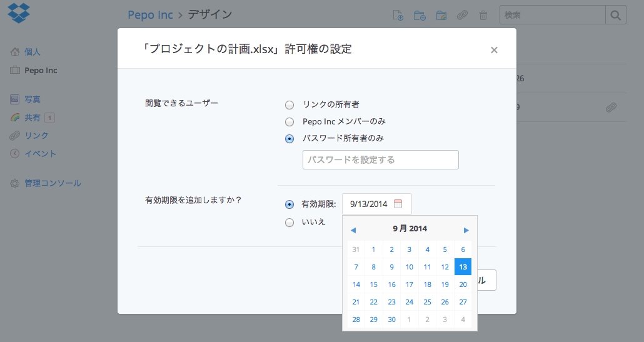Viewport: 644px width, 342px height.
Task: Open 写真 in the sidebar
Action: click(32, 99)
